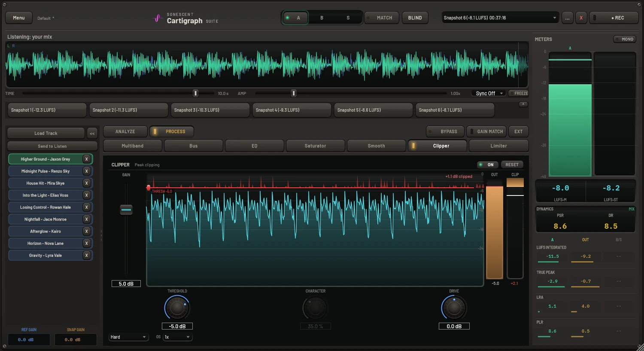This screenshot has height=351, width=644.
Task: Click the TIME slider handle
Action: point(196,93)
